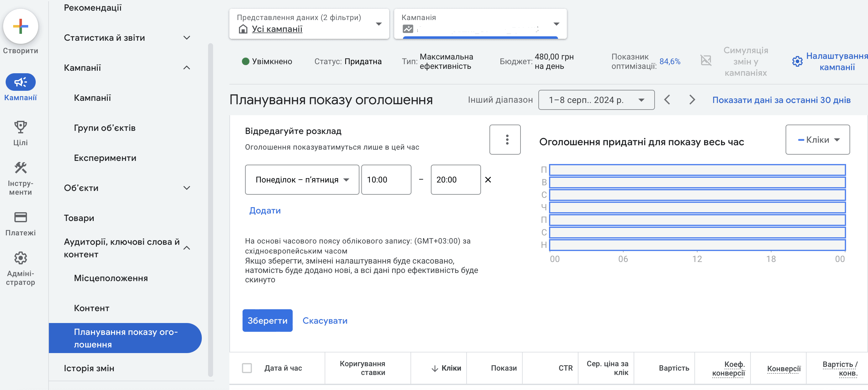Click Усі кампанії link

(277, 29)
